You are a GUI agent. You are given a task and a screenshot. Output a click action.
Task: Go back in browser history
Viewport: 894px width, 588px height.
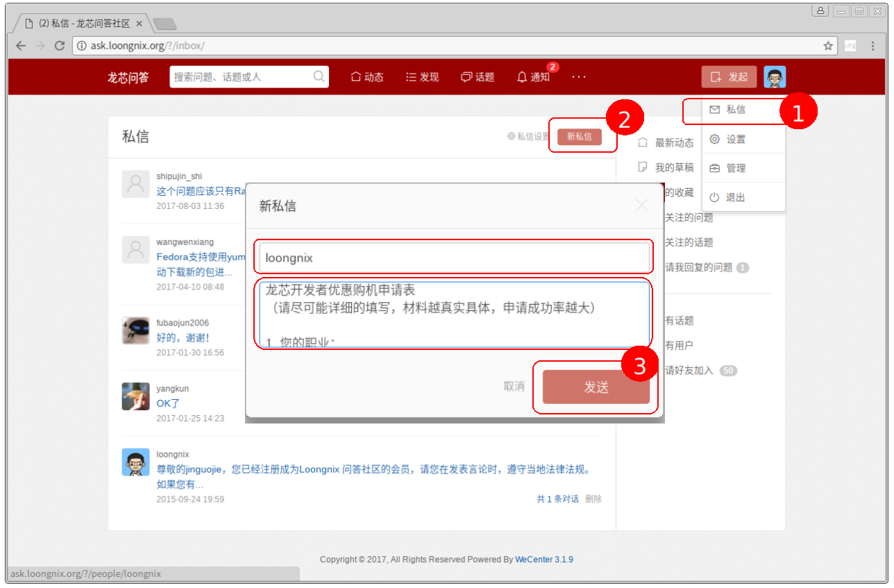point(21,46)
